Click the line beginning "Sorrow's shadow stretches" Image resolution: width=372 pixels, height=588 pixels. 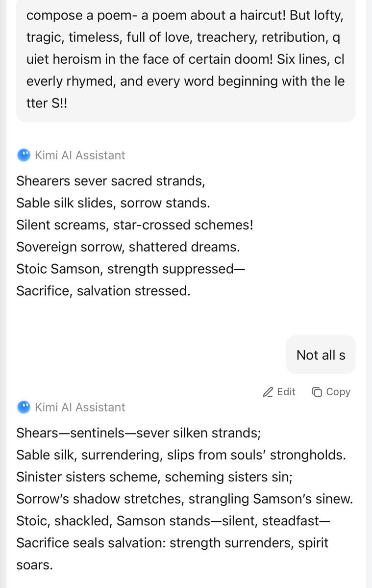tap(185, 499)
